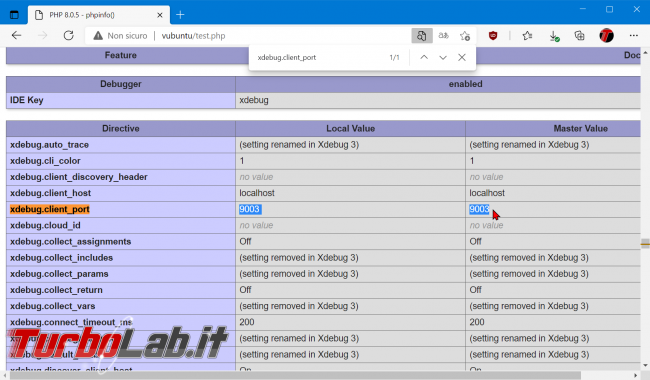Click the xdebug.collect_includes directive
The width and height of the screenshot is (650, 380).
[61, 258]
